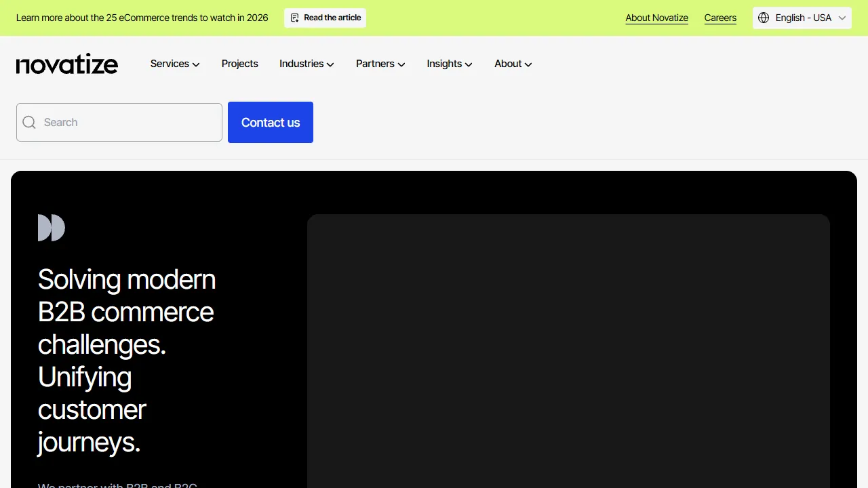Open the Industries dropdown menu
868x488 pixels.
[307, 64]
